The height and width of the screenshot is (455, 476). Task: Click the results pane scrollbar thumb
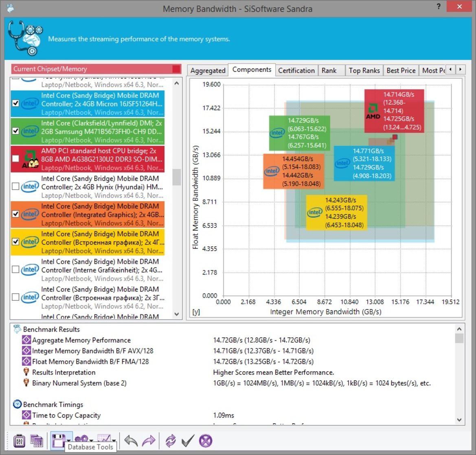point(459,338)
